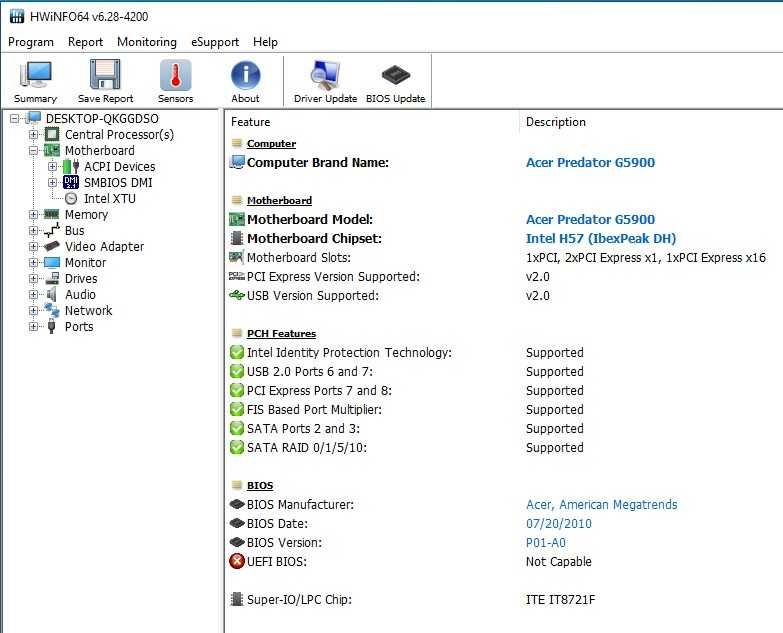This screenshot has width=783, height=633.
Task: Click the Intel H57 (IbexPeak DH) link
Action: [600, 239]
